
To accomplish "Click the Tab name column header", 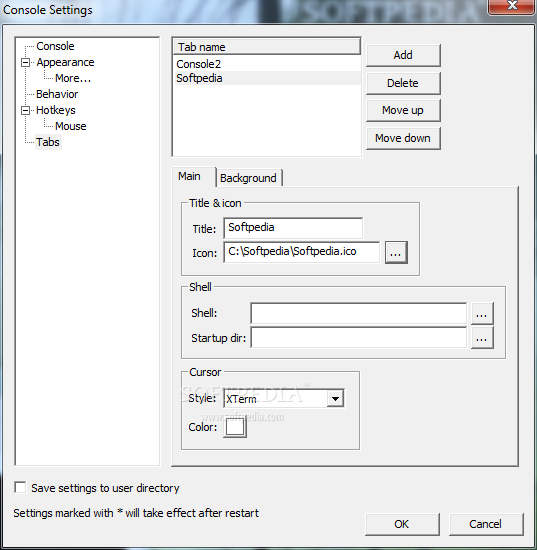I will coord(267,47).
